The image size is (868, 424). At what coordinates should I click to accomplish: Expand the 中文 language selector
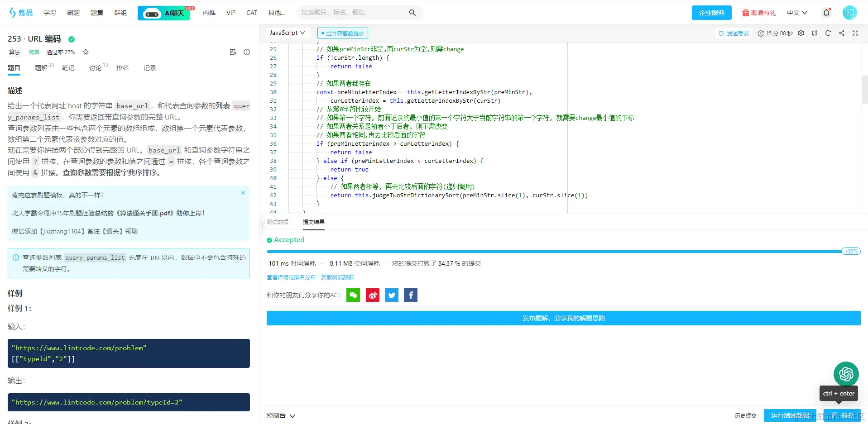(797, 13)
